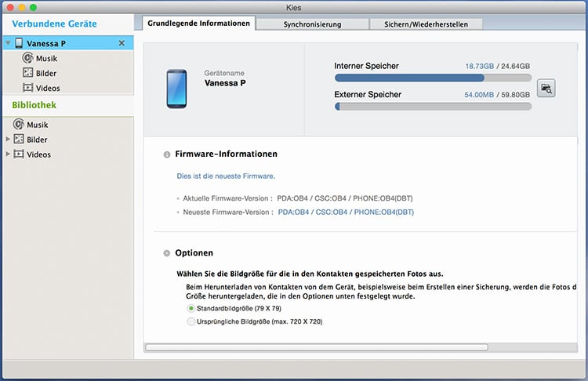Select Ursprüngliche Bildgröße (max. 720 X 720)
This screenshot has height=381, width=588.
click(191, 321)
